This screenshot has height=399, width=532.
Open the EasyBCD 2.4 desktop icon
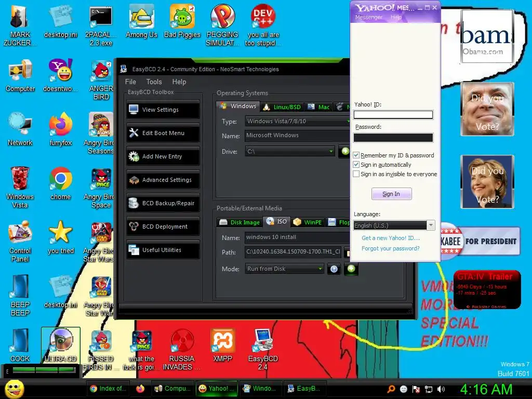[263, 350]
